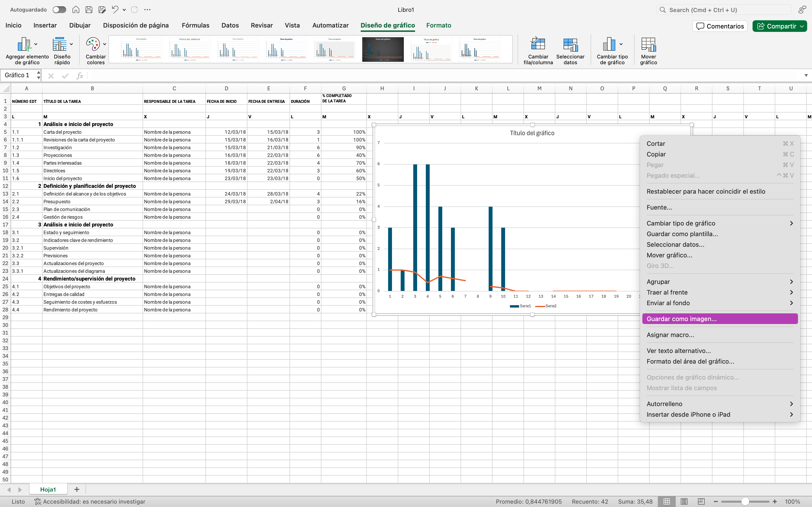This screenshot has height=507, width=812.
Task: Switch to Page Layout view in the status bar
Action: (684, 501)
